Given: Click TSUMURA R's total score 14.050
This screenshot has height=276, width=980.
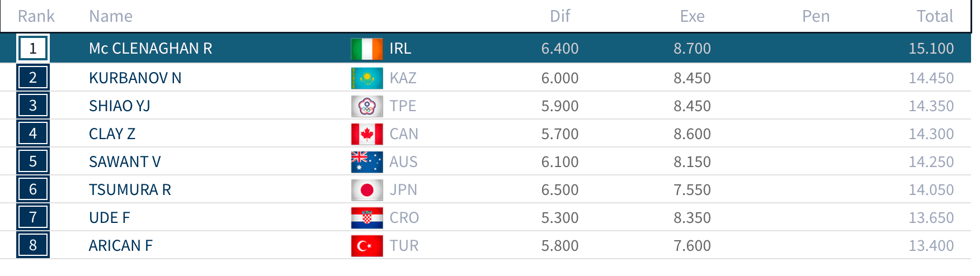Looking at the screenshot, I should tap(931, 190).
